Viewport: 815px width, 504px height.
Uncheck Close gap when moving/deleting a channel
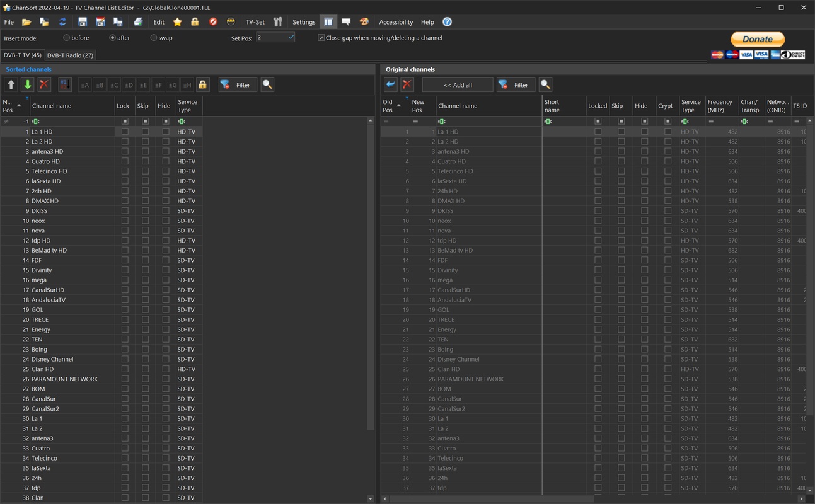[x=321, y=38]
